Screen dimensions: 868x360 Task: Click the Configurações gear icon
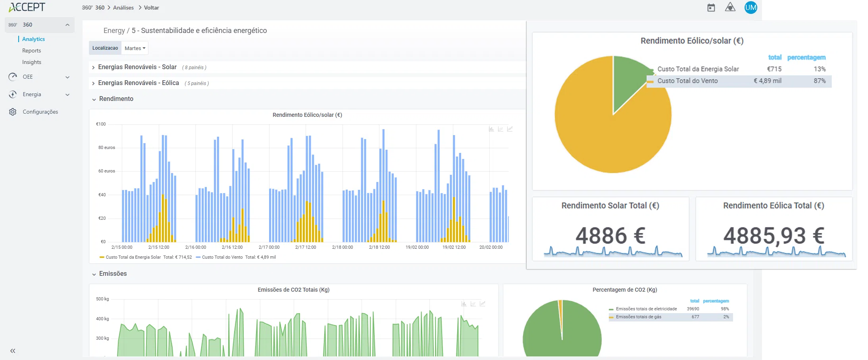pos(13,112)
